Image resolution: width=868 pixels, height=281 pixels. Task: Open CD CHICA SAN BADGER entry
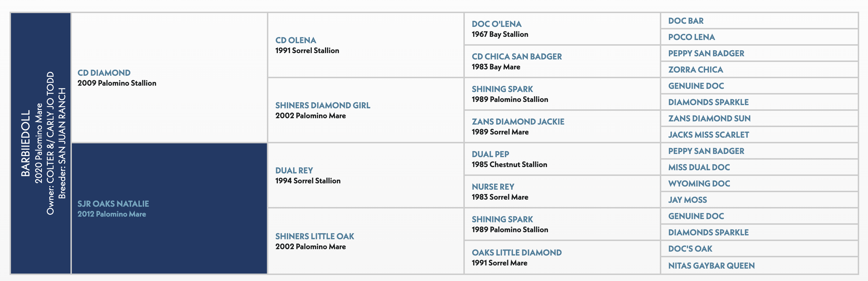coord(516,57)
